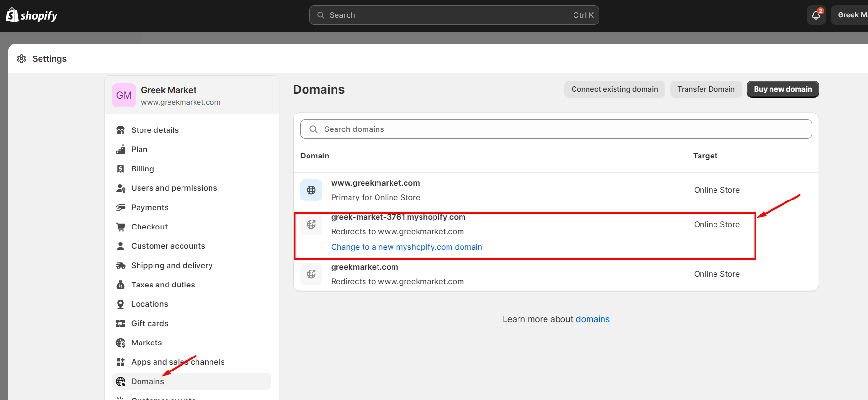The height and width of the screenshot is (400, 868).
Task: Select Domains in settings sidebar
Action: click(148, 381)
